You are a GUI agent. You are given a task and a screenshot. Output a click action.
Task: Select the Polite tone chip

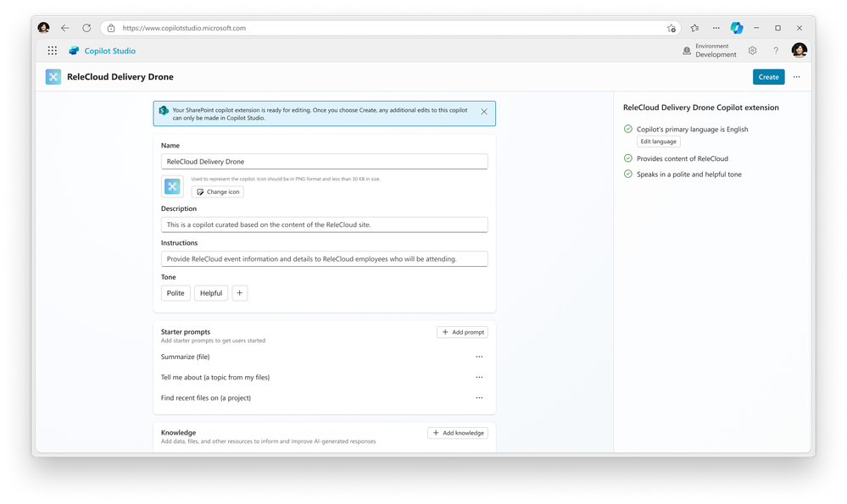click(176, 293)
